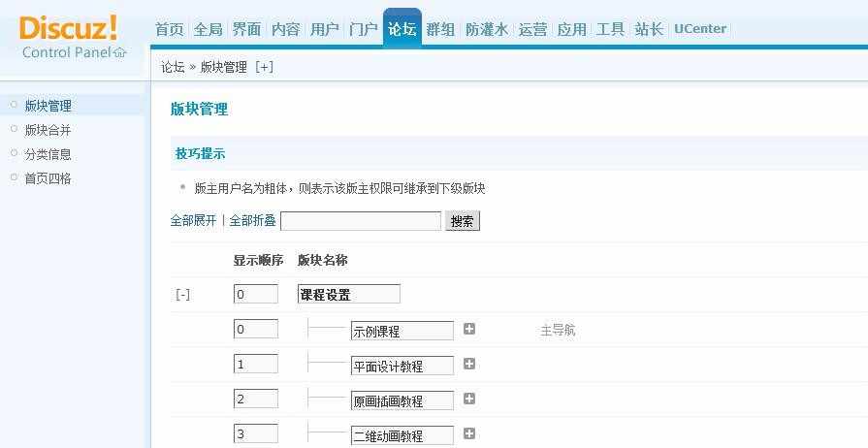Viewport: 868px width, 448px height.
Task: Click the 全部展开 link
Action: (193, 220)
